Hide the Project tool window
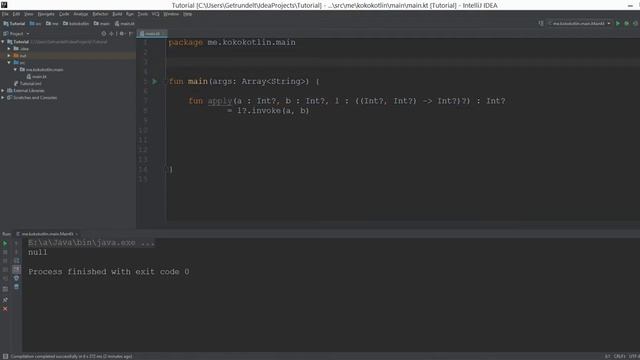The image size is (640, 360). [131, 33]
